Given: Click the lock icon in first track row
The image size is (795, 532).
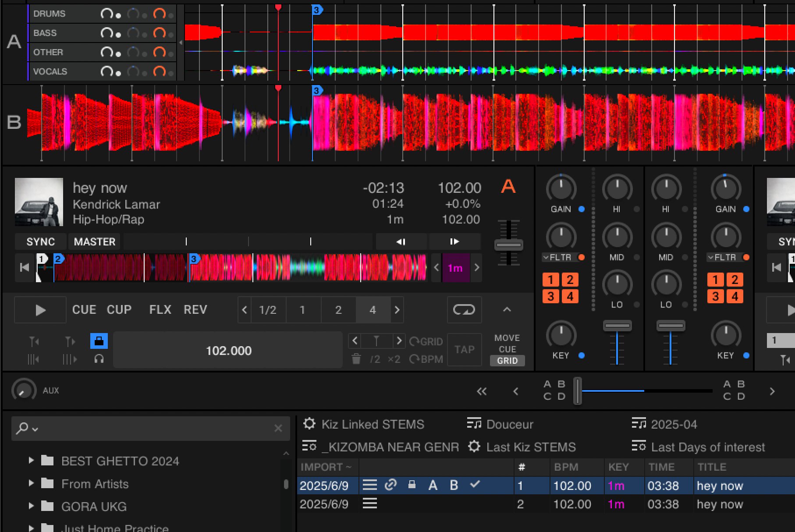Looking at the screenshot, I should [412, 485].
